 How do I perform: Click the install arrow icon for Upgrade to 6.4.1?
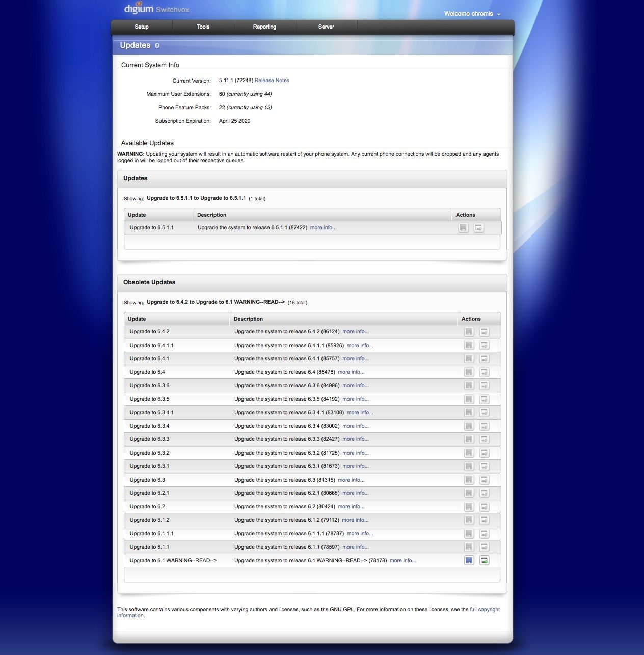485,359
